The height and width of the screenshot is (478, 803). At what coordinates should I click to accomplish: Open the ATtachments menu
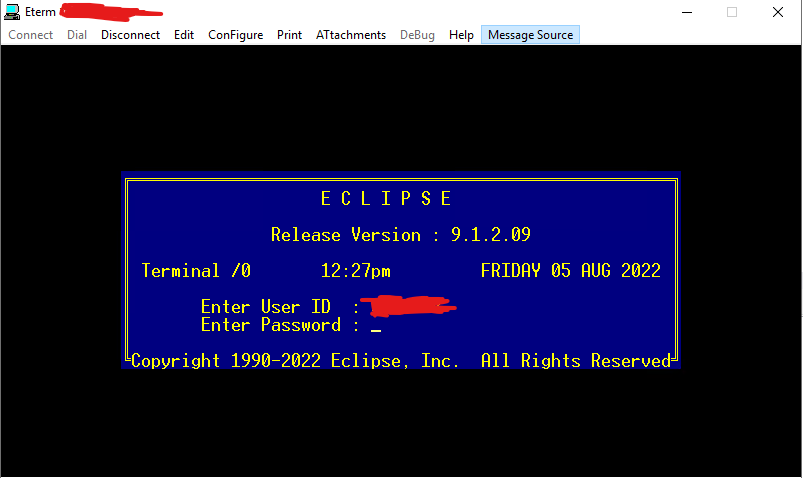click(x=351, y=35)
